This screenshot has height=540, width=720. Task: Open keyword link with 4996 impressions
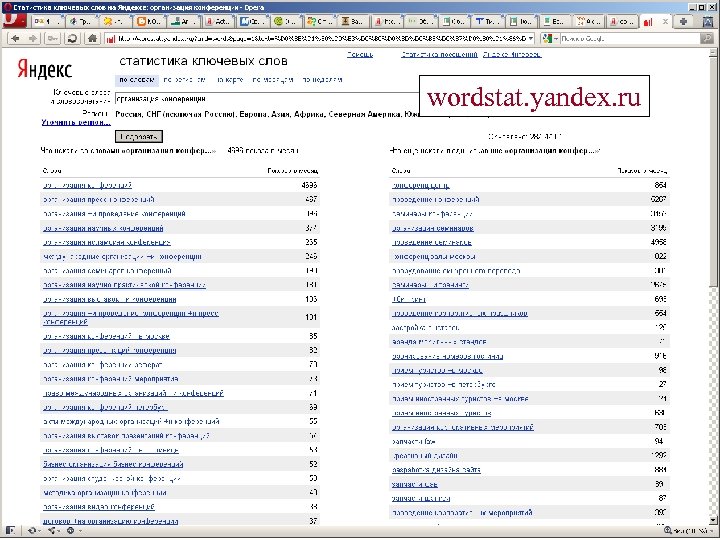point(87,186)
